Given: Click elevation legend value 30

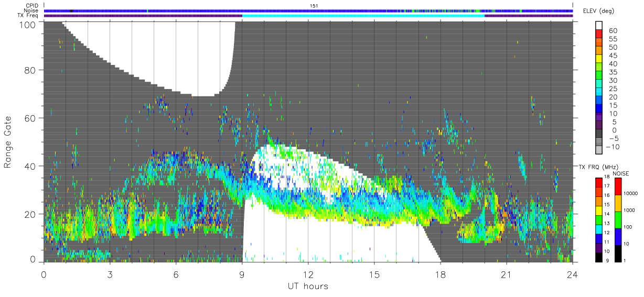Looking at the screenshot, I should click(x=613, y=81).
